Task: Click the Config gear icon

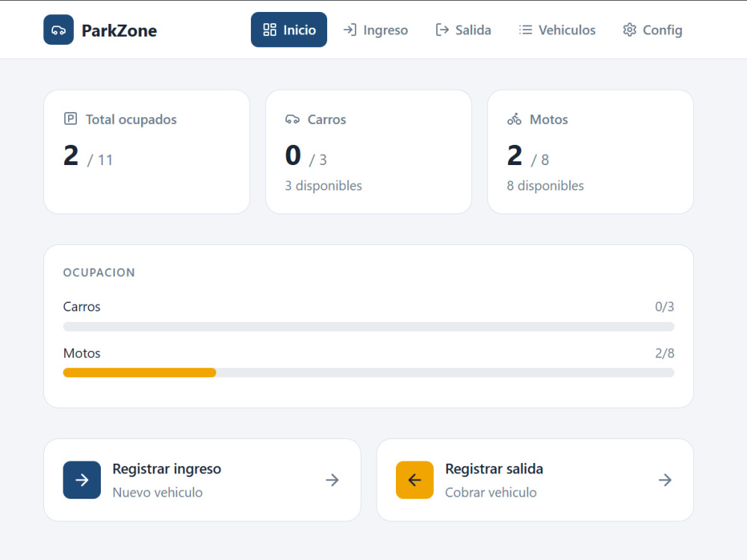Action: click(629, 30)
